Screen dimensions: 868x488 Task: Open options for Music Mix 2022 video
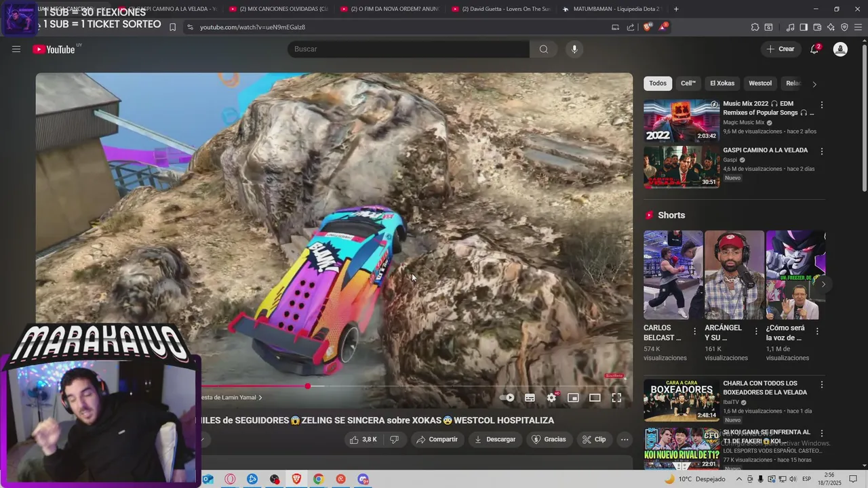pyautogui.click(x=822, y=105)
